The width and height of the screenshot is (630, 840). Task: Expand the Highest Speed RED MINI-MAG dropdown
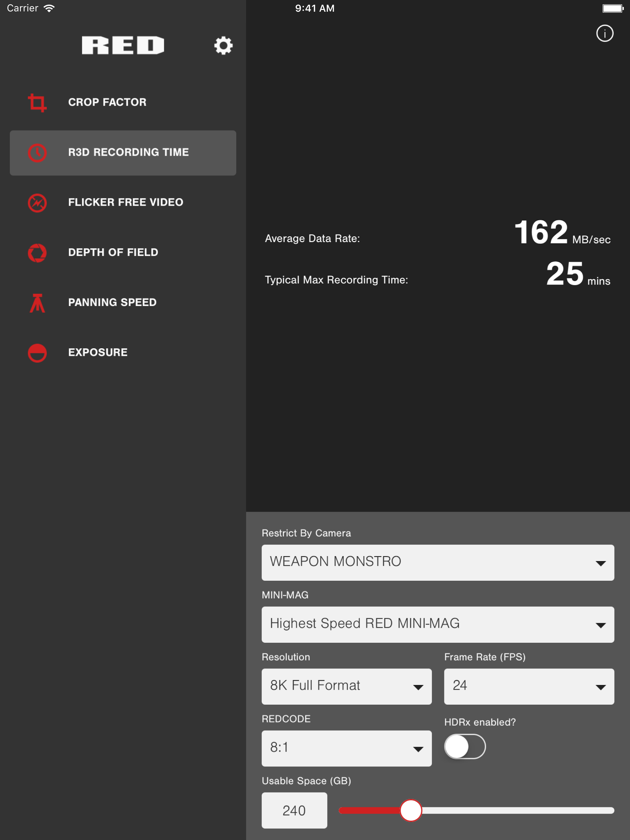coord(437,624)
